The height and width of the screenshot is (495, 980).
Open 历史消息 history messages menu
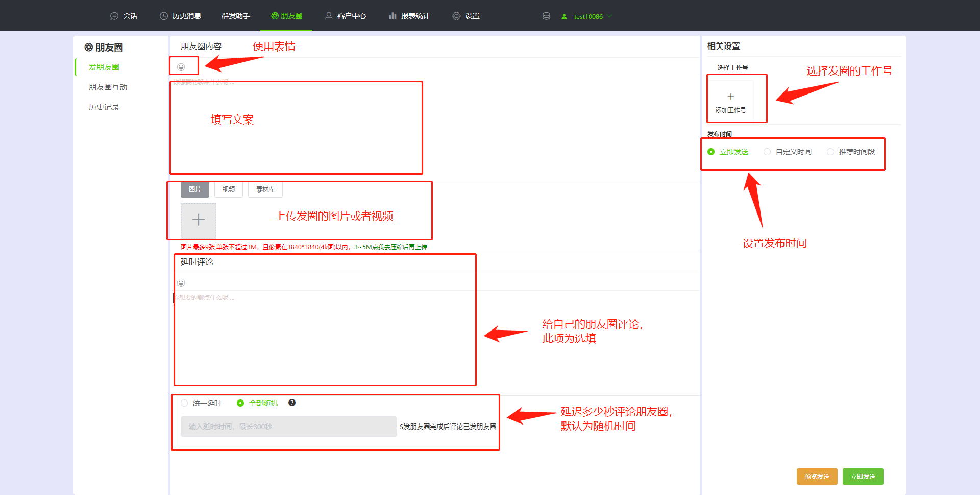click(x=180, y=16)
